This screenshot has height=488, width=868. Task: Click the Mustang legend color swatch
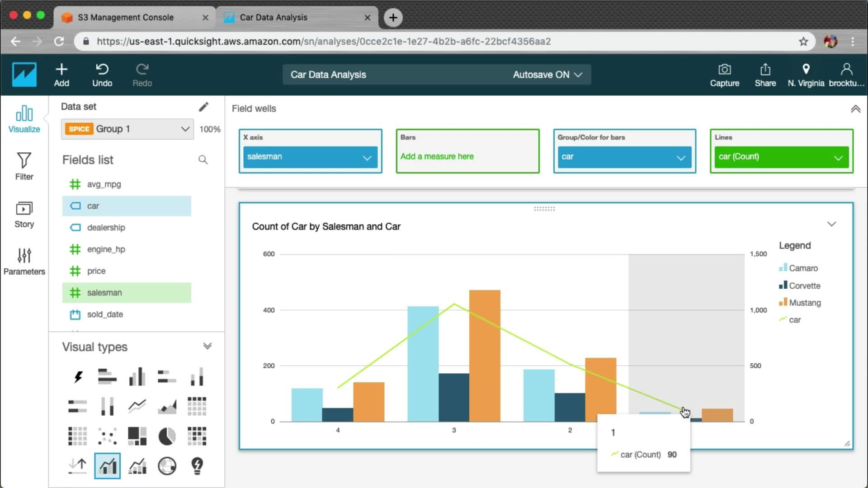point(783,302)
